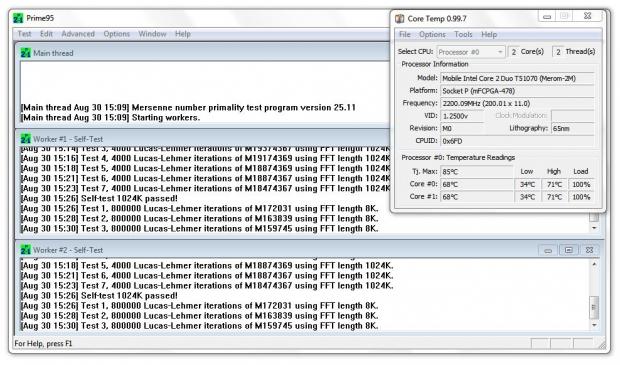The width and height of the screenshot is (620, 365).
Task: Click the Prime95 application icon in title bar
Action: tap(18, 18)
